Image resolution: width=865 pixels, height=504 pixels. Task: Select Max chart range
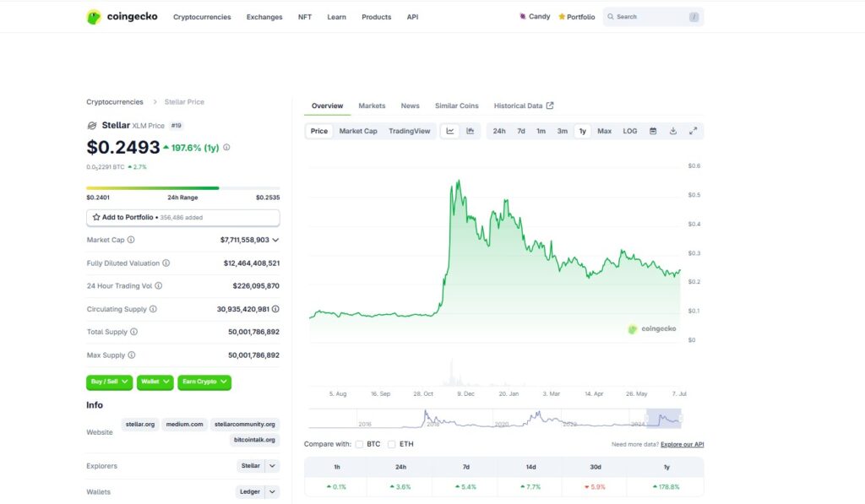[605, 131]
